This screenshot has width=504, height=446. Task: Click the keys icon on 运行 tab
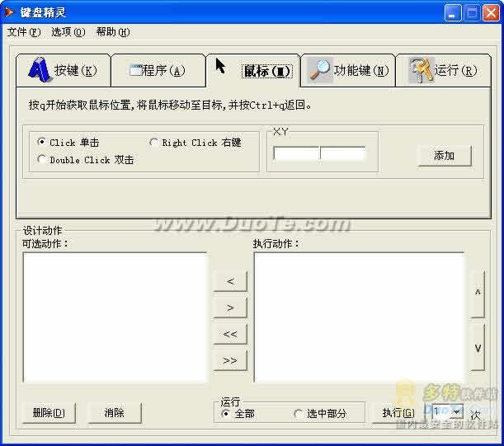click(422, 70)
